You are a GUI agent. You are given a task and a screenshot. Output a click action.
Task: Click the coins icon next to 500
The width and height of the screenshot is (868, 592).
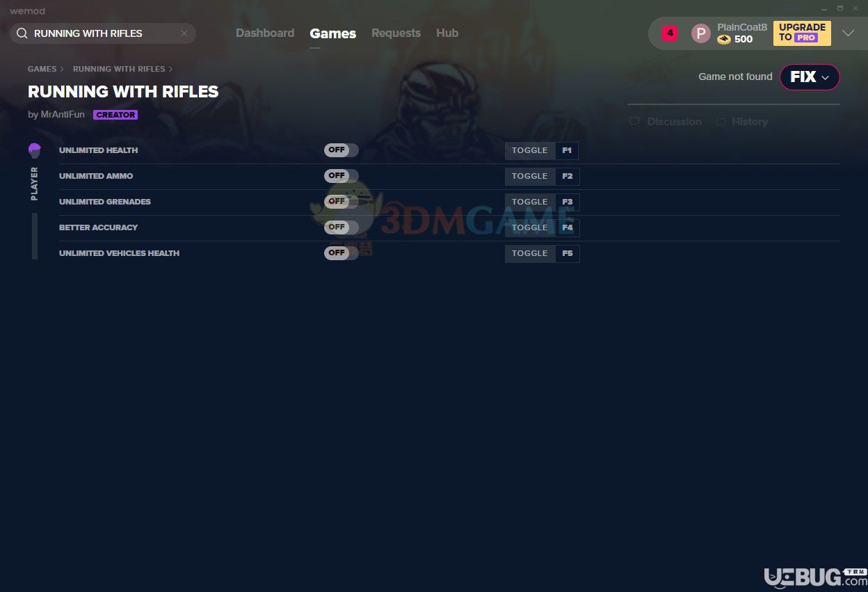click(724, 40)
